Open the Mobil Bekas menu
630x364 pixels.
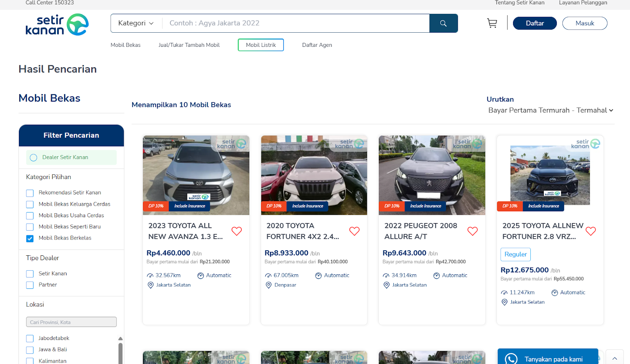(x=126, y=45)
